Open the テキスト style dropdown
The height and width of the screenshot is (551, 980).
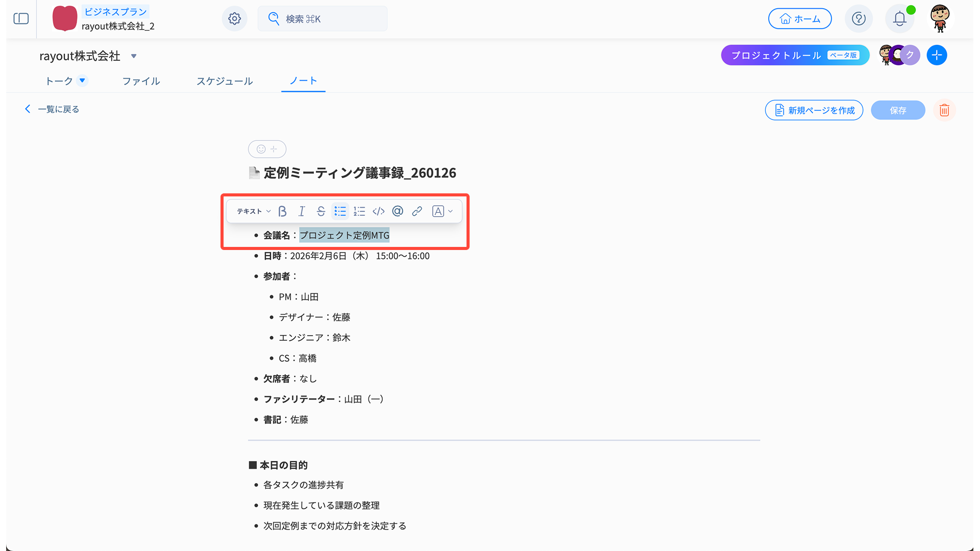(x=253, y=211)
